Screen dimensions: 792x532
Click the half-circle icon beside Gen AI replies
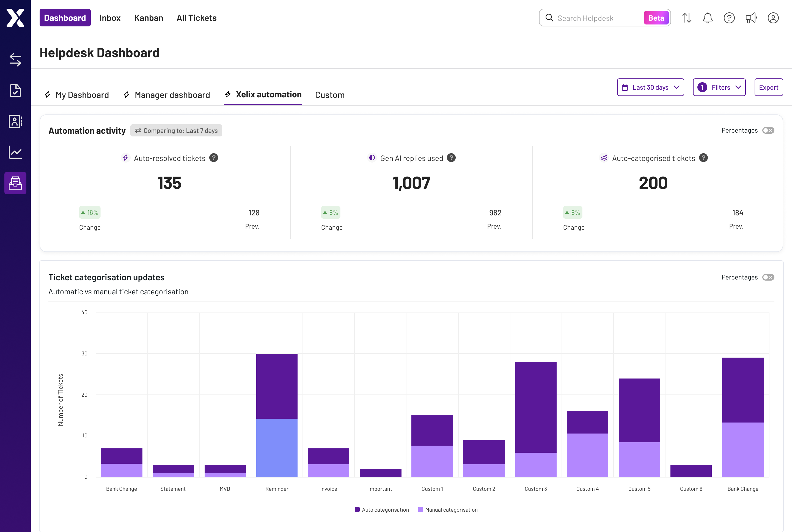[x=372, y=158]
